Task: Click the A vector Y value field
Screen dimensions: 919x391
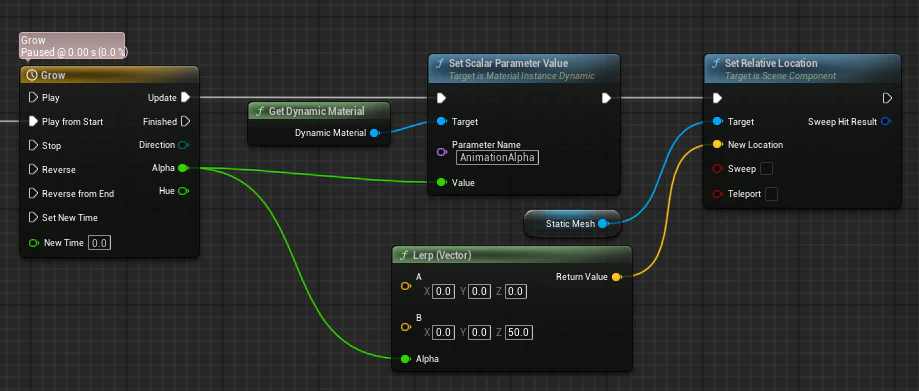Action: click(479, 291)
